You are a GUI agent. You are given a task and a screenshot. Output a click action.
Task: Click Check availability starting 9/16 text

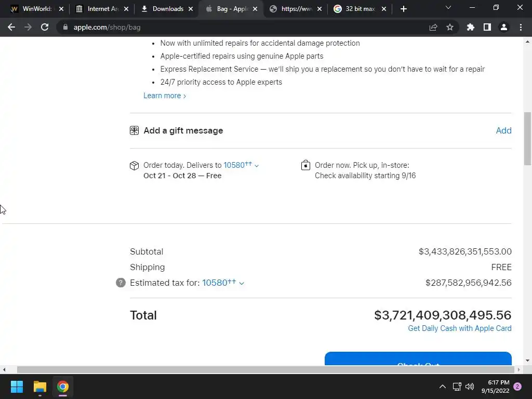point(365,176)
